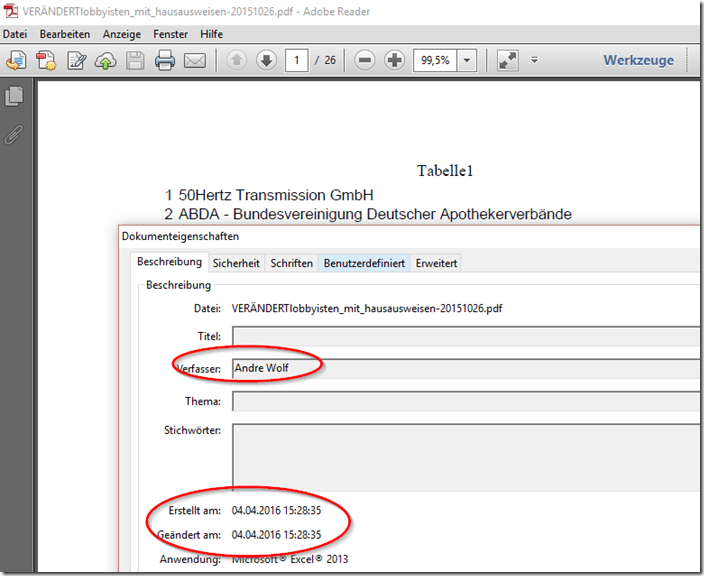Screen dimensions: 704x576
Task: Click the Thema text field
Action: 466,401
